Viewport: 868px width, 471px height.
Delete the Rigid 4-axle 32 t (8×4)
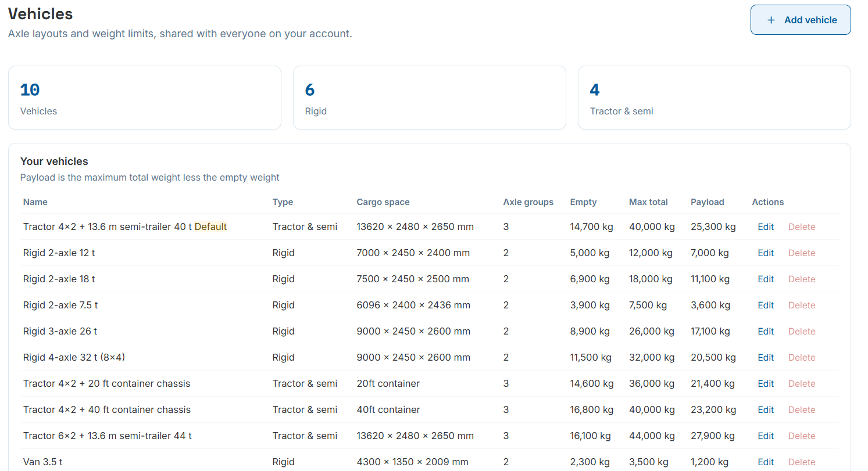click(x=802, y=358)
